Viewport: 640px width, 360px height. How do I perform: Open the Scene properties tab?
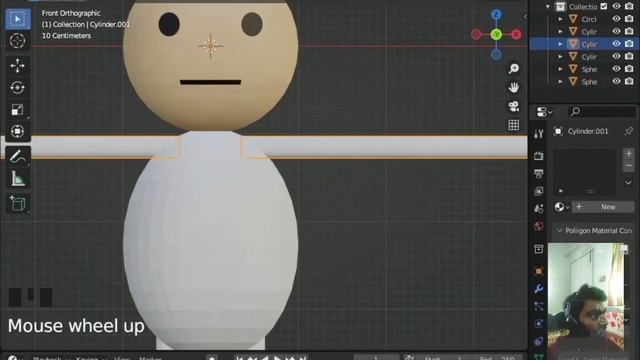539,209
